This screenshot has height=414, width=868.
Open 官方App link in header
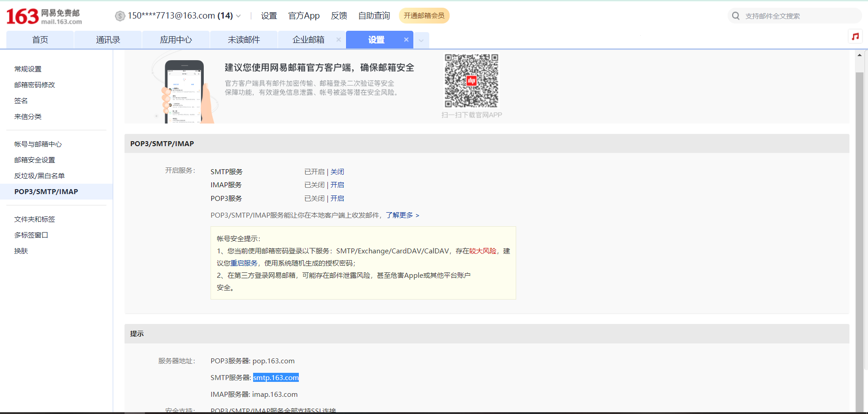click(x=304, y=16)
